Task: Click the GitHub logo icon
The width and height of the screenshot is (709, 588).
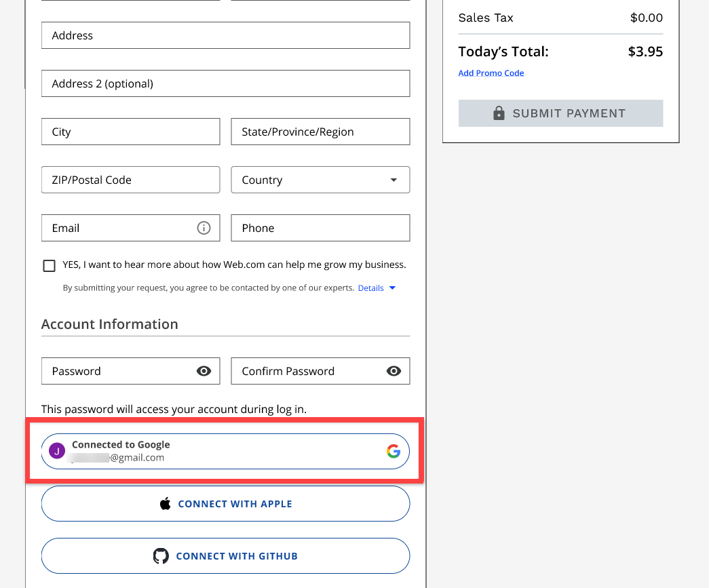Action: 161,555
